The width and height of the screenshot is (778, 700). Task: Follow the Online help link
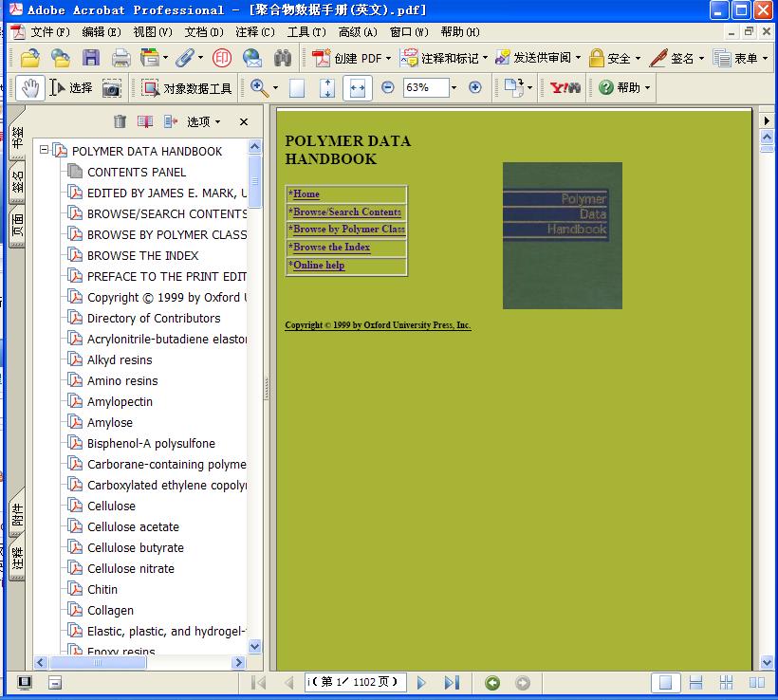(319, 265)
